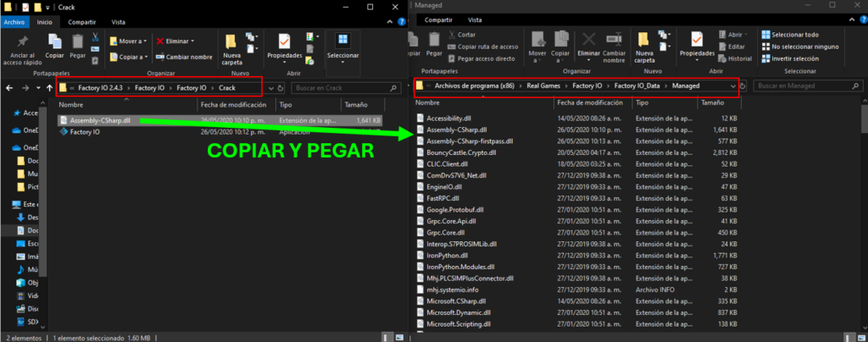Click Nueva carpeta in the Crack window
Viewport: 868px width, 342px height.
231,49
